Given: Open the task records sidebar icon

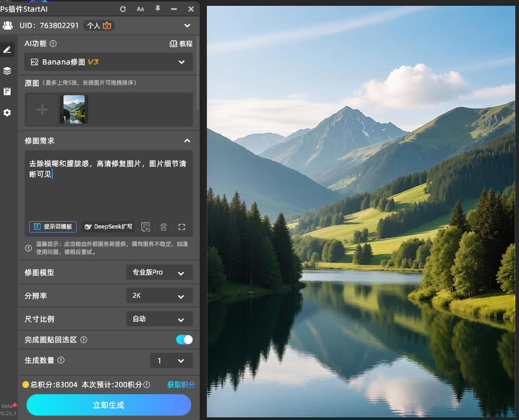Looking at the screenshot, I should [7, 92].
